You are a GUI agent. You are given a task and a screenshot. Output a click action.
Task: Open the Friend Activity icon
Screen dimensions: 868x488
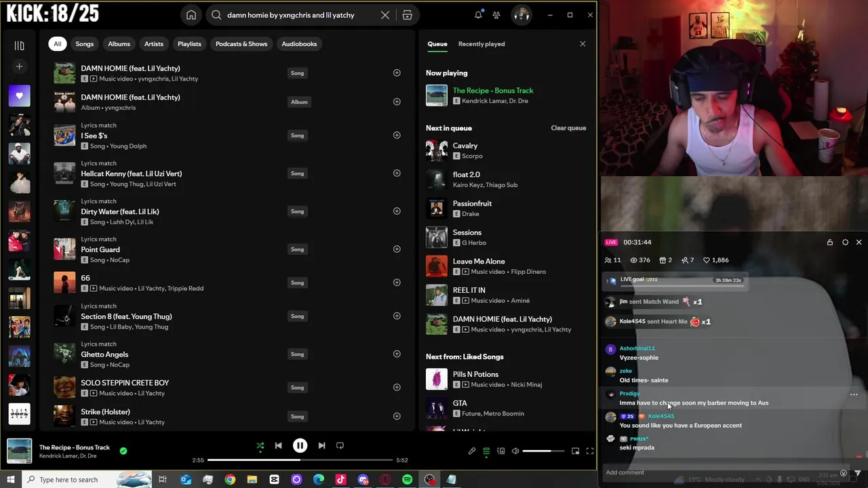pyautogui.click(x=496, y=15)
